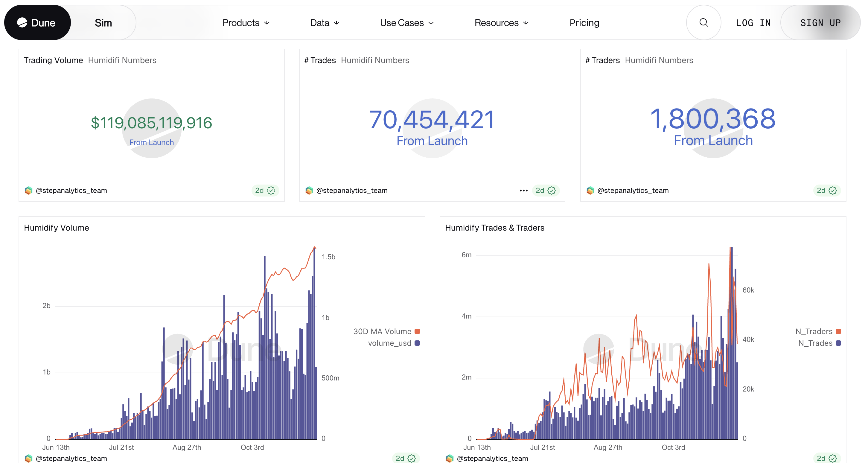The height and width of the screenshot is (463, 868).
Task: Open the Resources dropdown
Action: [501, 22]
